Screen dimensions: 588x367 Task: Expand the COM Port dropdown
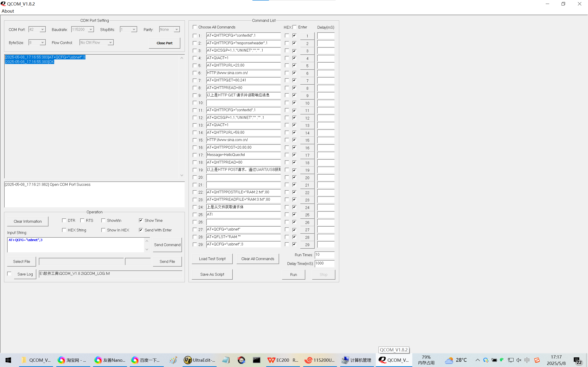click(x=42, y=29)
